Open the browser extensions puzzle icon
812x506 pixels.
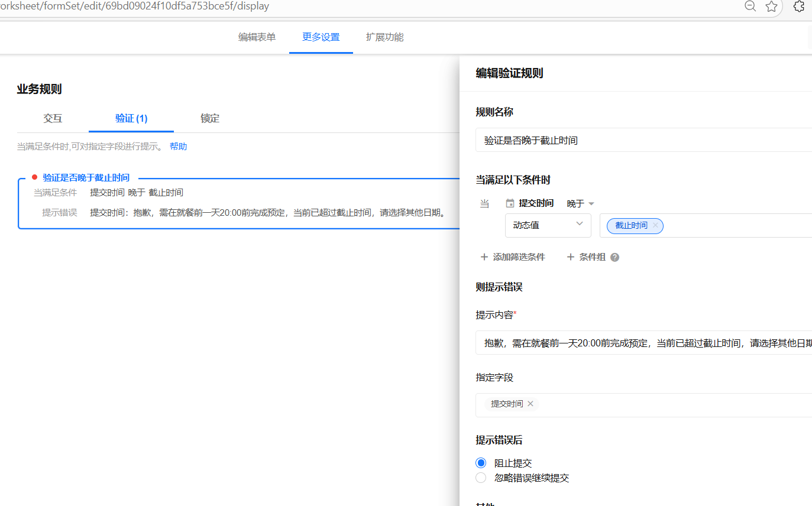coord(798,7)
